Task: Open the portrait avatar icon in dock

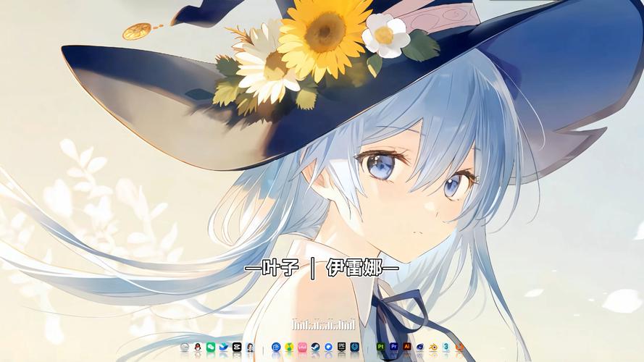Action: coord(250,348)
